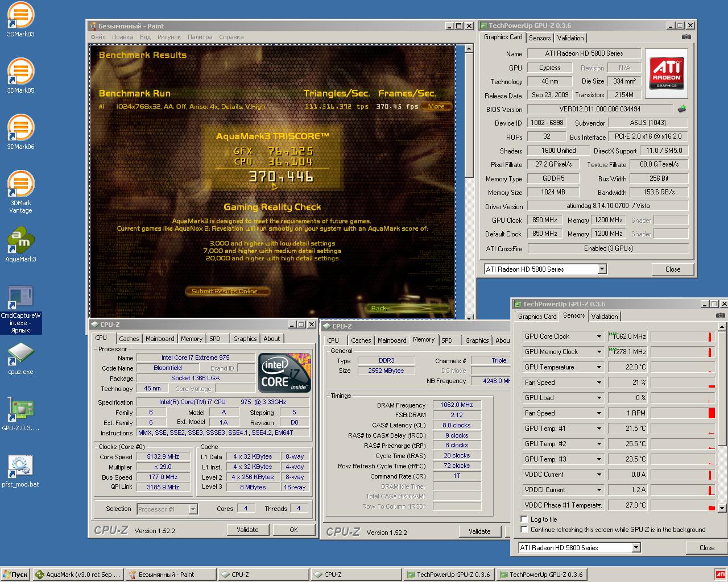Click the camera icon in the GPU-Z Sensors window
The image size is (728, 582).
click(720, 315)
